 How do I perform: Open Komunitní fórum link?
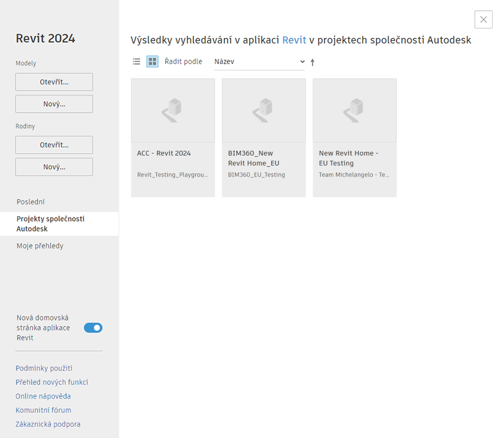pos(44,410)
